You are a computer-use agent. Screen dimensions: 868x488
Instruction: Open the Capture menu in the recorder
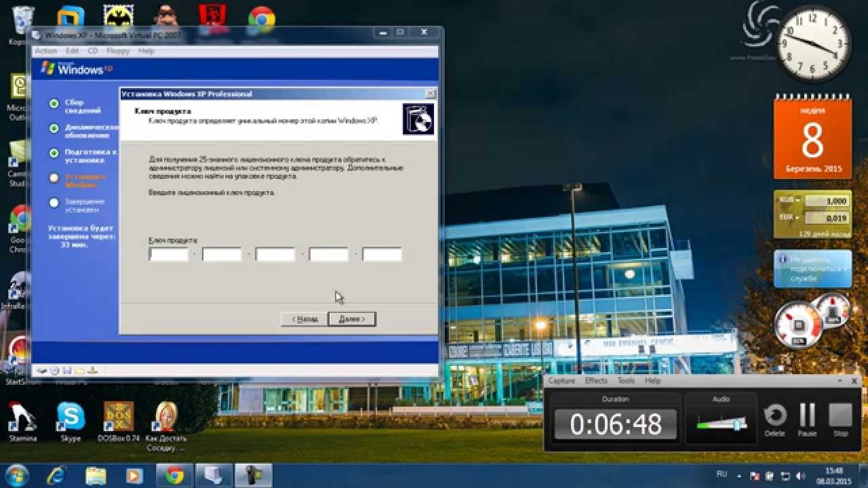[x=561, y=381]
